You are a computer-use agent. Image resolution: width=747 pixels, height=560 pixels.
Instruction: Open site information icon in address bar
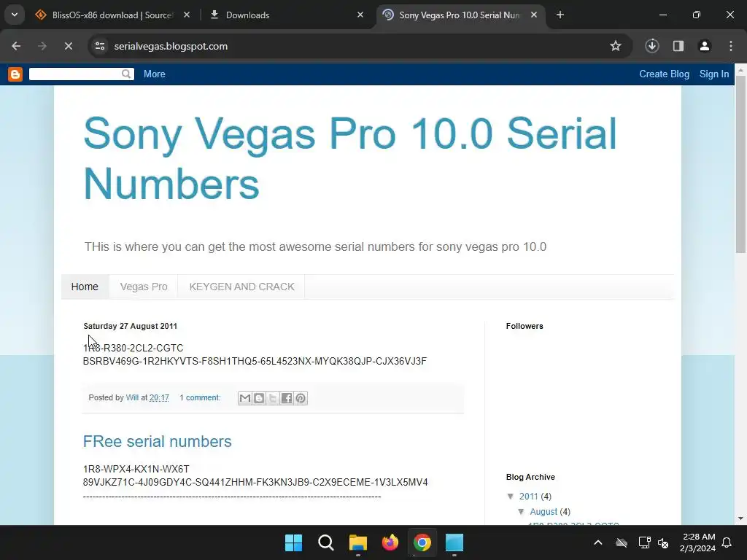(100, 46)
